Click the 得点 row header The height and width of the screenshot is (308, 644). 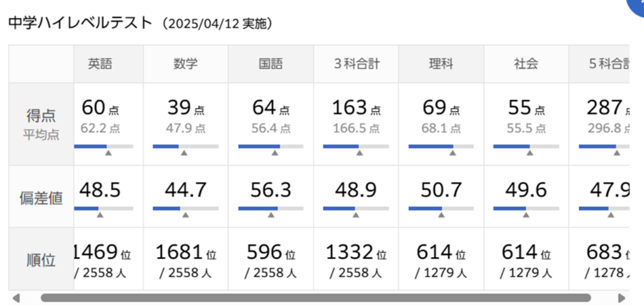pyautogui.click(x=41, y=116)
